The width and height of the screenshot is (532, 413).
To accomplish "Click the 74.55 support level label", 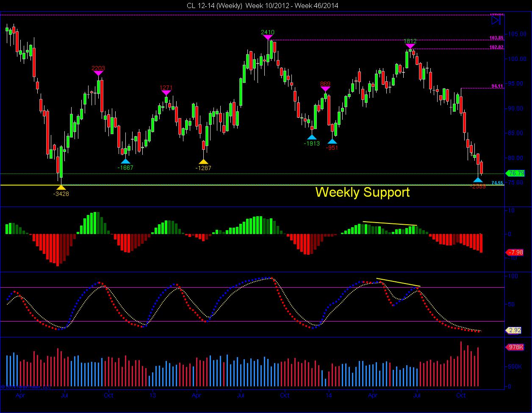I will pyautogui.click(x=497, y=183).
